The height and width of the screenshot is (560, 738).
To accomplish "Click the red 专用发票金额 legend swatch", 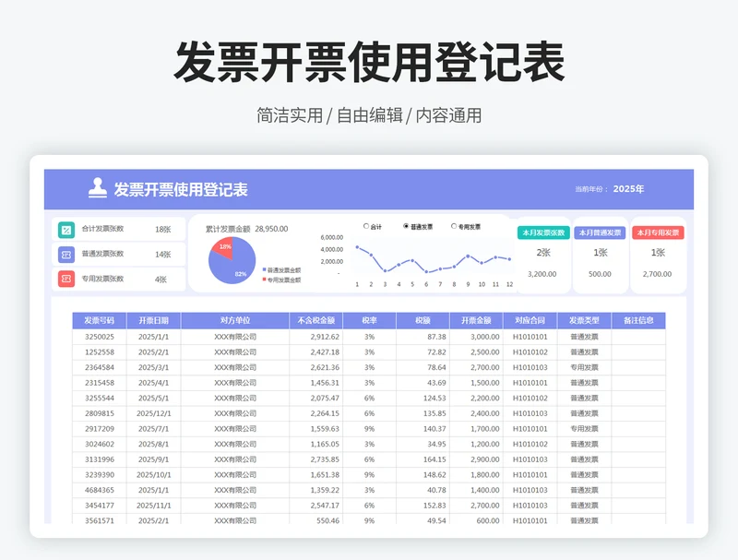I will (x=265, y=280).
